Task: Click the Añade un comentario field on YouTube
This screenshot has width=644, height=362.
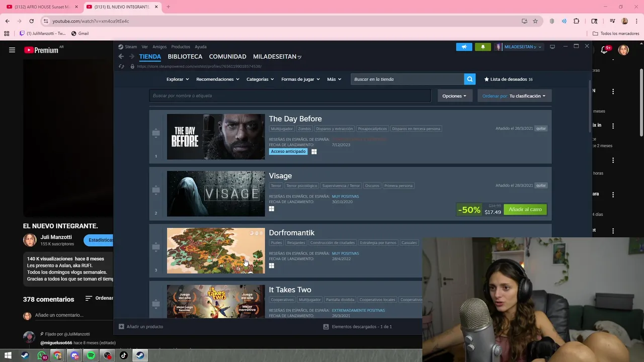Action: pos(59,315)
